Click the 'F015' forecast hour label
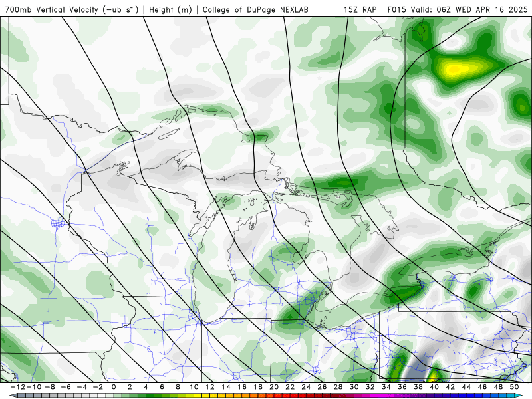Viewport: 532px width, 399px height. [x=396, y=9]
